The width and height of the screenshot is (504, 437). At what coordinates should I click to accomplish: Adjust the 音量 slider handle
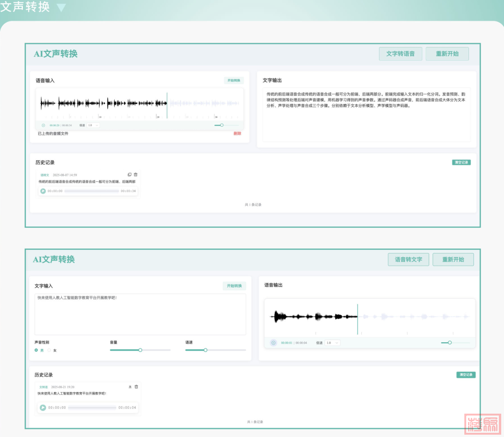pos(140,350)
